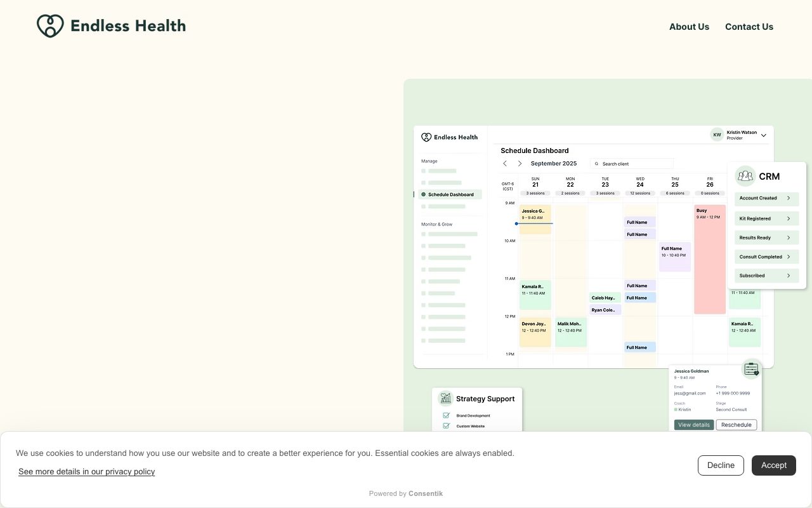Viewport: 812px width, 508px height.
Task: Click the Endless Health heart logo
Action: pyautogui.click(x=50, y=26)
